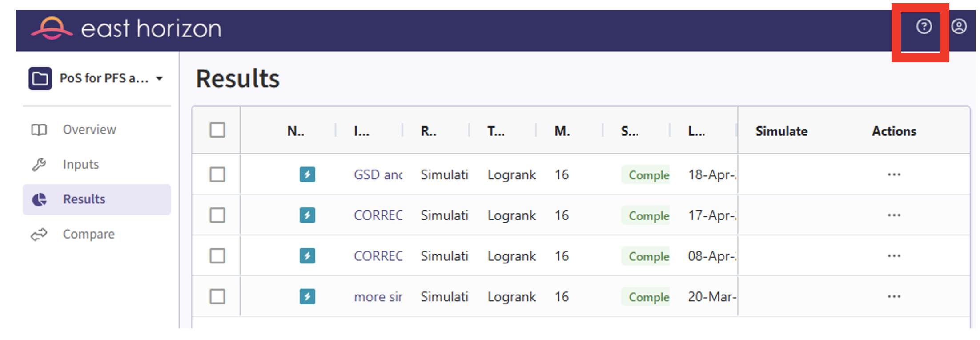Viewport: 980px width, 340px height.
Task: Expand the PoS for PFS project dropdown
Action: pos(159,79)
